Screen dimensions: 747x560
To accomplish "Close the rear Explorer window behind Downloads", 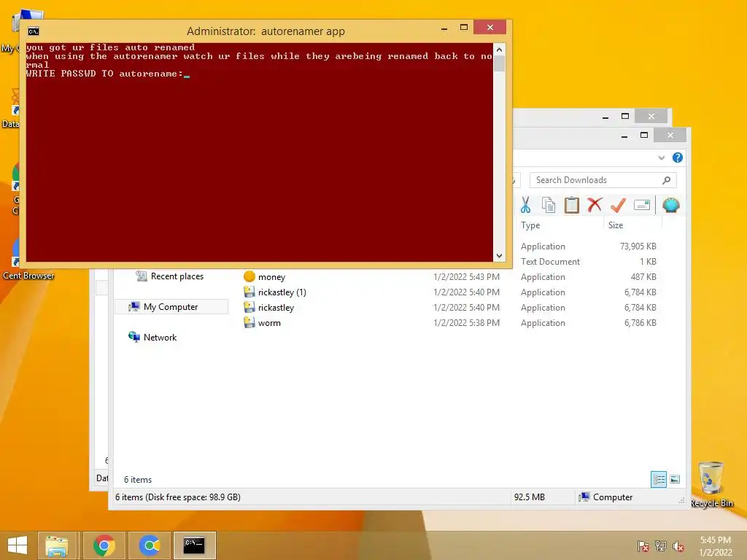I will click(x=651, y=116).
